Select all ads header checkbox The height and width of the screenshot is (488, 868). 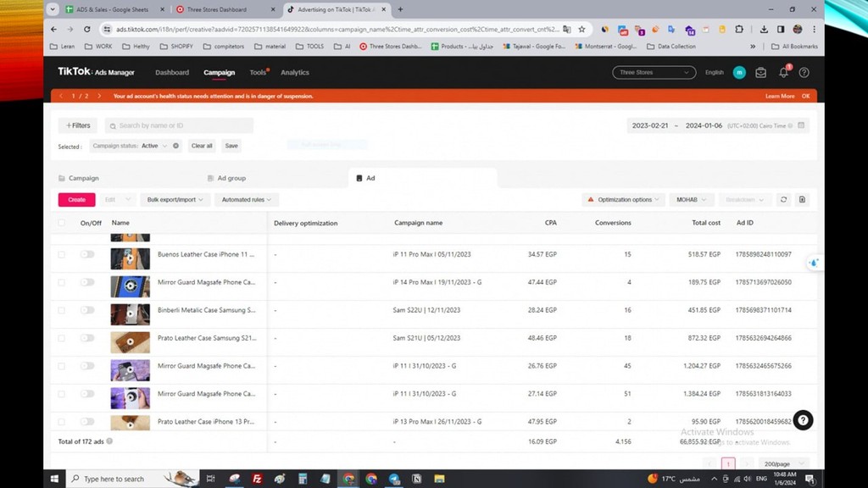61,223
